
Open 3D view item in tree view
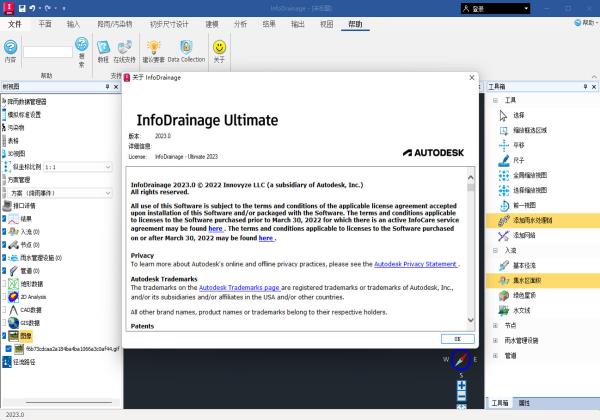point(16,154)
